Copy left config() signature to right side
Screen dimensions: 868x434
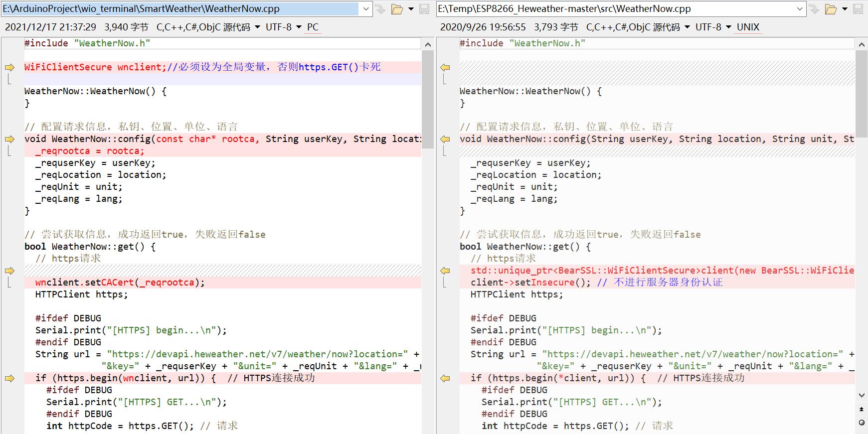(x=9, y=139)
